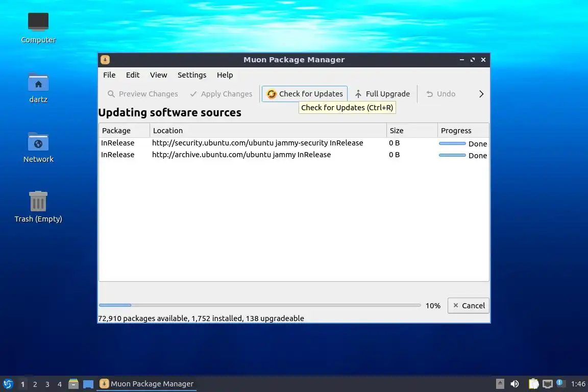This screenshot has width=588, height=392.
Task: Click the jammy-security row progress bar
Action: [452, 143]
